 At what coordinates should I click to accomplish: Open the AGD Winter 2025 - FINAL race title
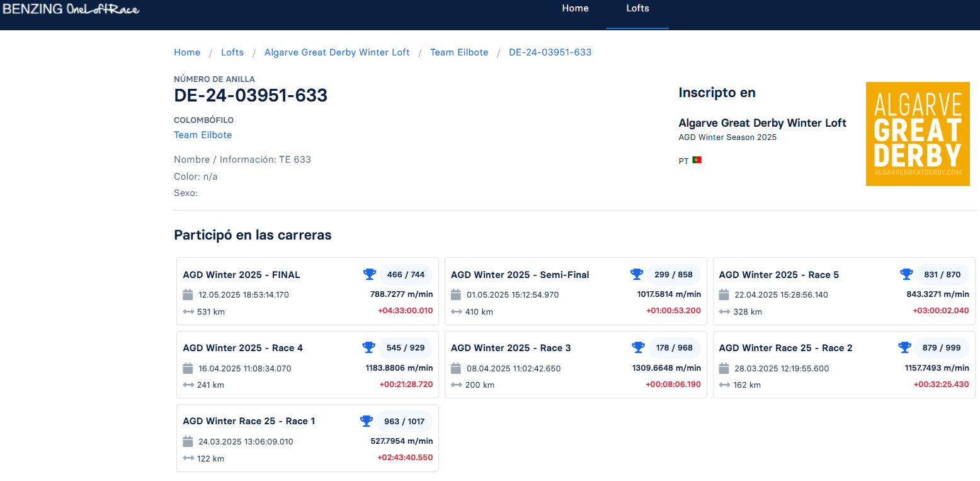(241, 275)
